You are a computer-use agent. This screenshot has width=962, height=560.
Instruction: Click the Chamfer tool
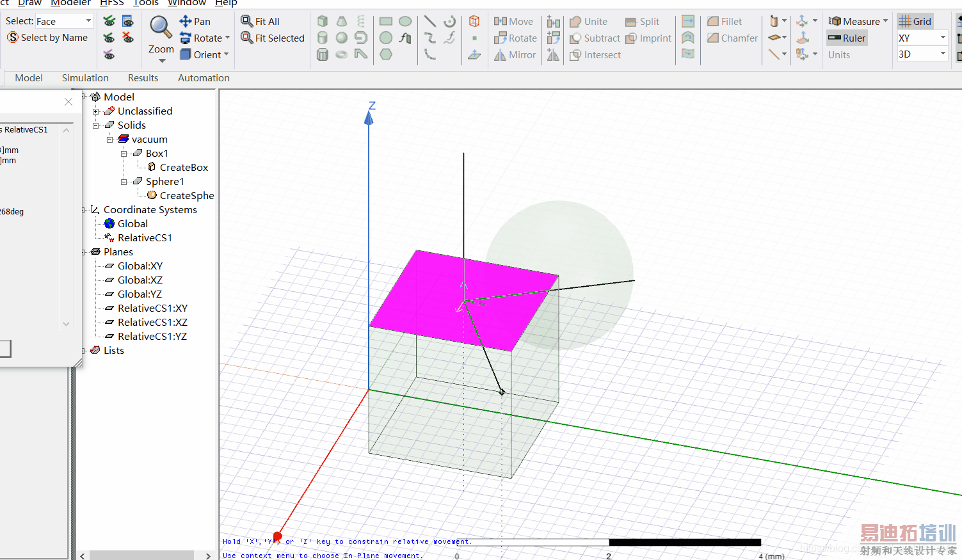pyautogui.click(x=732, y=38)
